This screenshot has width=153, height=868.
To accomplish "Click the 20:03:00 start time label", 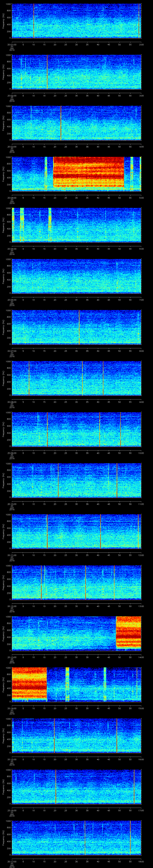I will pos(12,147).
